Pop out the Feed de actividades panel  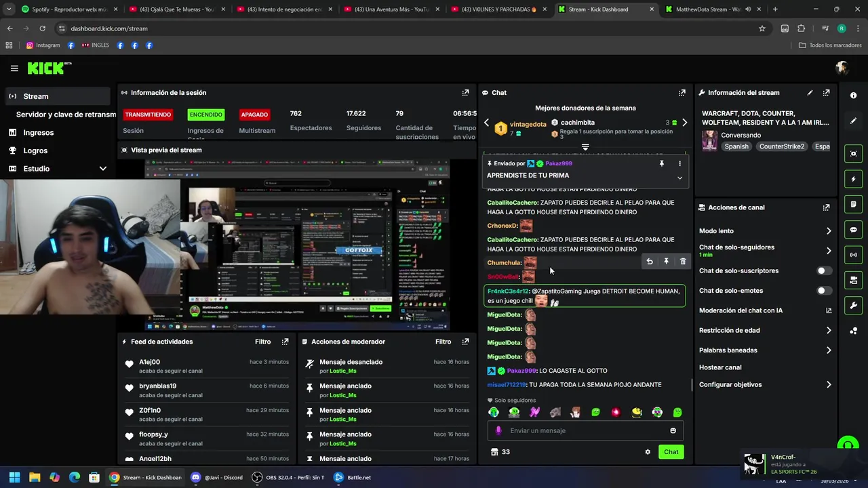[x=285, y=342]
